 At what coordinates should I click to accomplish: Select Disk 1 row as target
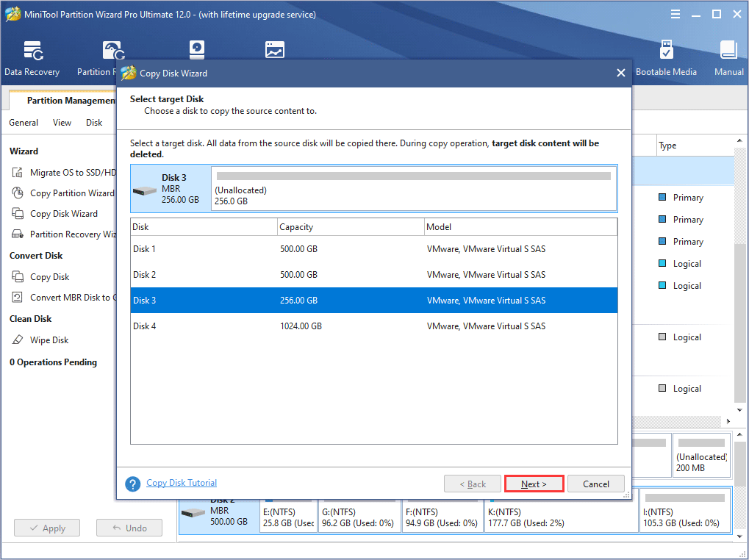[374, 248]
